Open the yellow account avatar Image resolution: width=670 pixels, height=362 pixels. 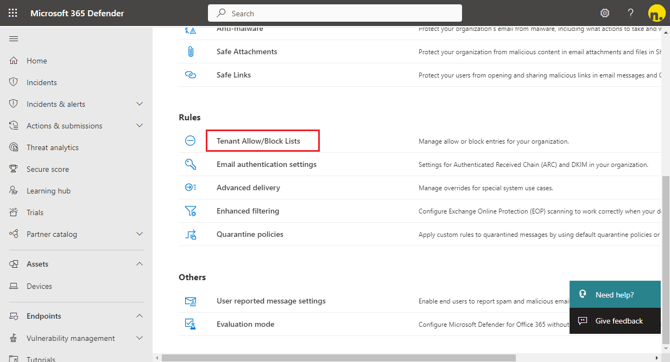tap(656, 13)
